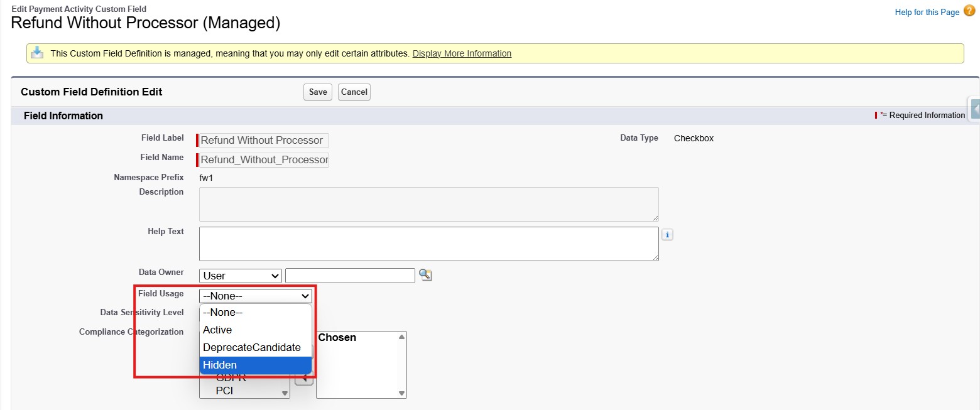The width and height of the screenshot is (980, 410).
Task: Open the Display More Information link
Action: [462, 53]
